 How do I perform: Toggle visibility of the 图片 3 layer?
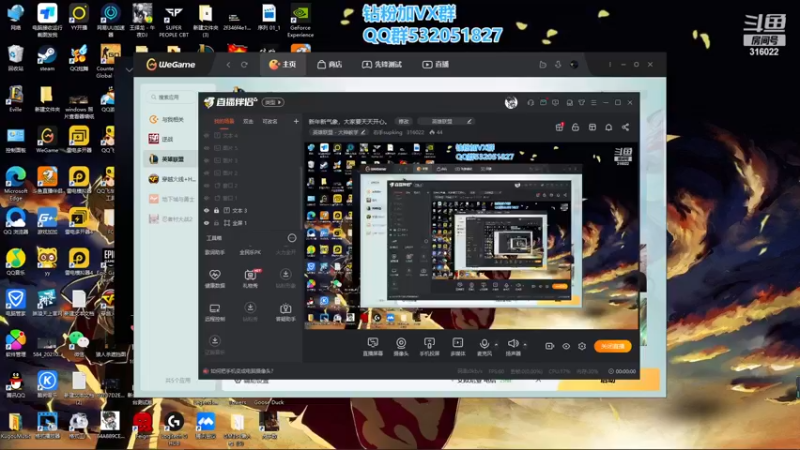point(207,161)
